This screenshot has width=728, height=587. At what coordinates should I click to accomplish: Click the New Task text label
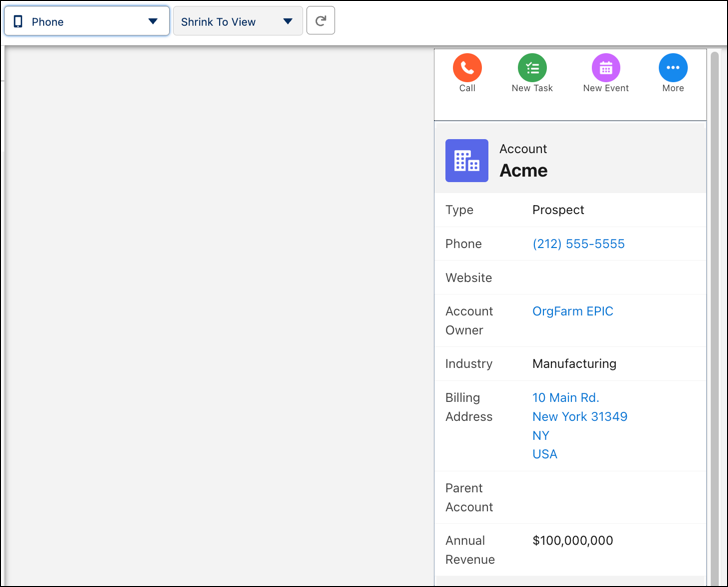(x=532, y=88)
